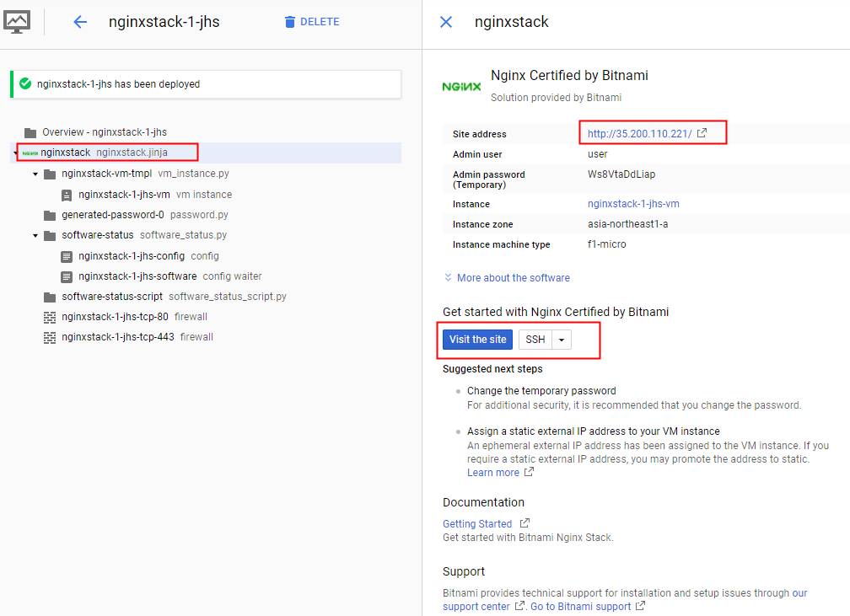Screen dimensions: 850x616
Task: Select software-status software_status.py row
Action: tap(144, 235)
